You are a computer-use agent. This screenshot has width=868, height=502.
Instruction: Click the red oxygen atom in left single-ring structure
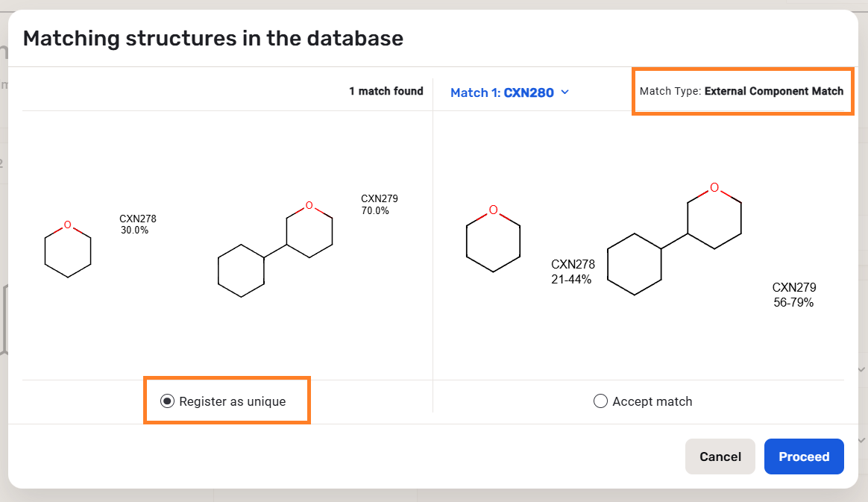tap(68, 225)
